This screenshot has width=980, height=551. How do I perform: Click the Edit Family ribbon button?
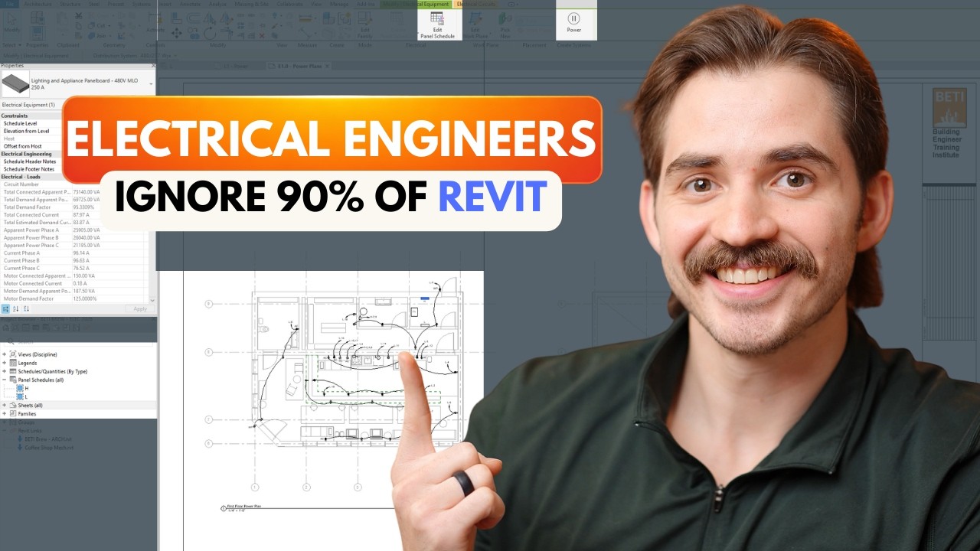(365, 25)
